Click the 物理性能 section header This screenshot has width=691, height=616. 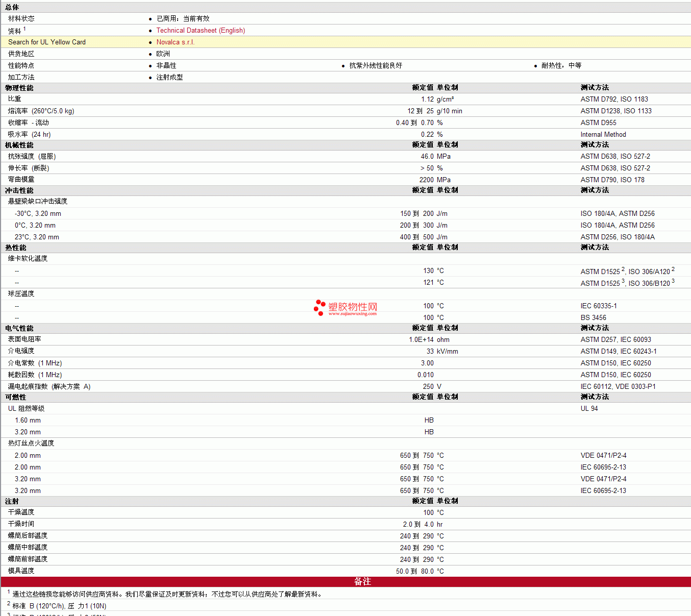(x=19, y=88)
